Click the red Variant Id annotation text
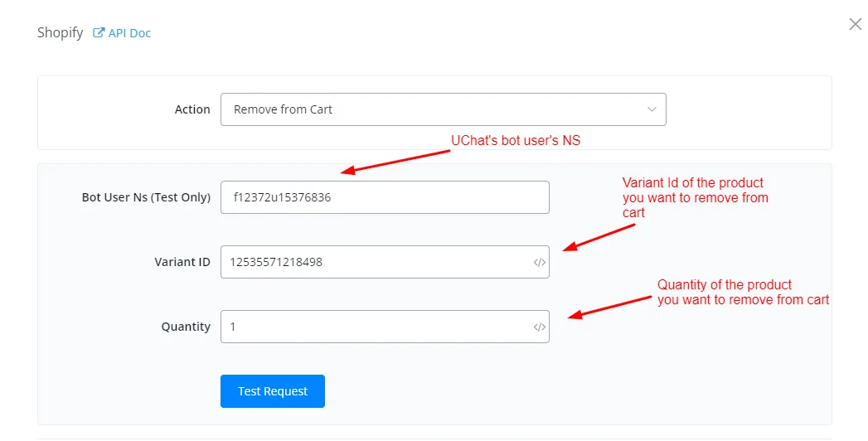The image size is (868, 441). pos(696,197)
